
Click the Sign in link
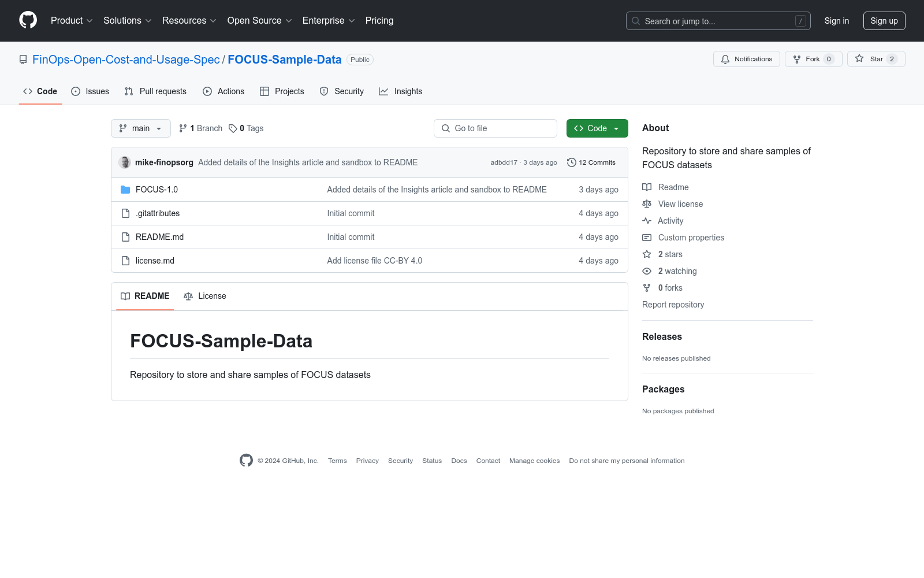pos(837,21)
